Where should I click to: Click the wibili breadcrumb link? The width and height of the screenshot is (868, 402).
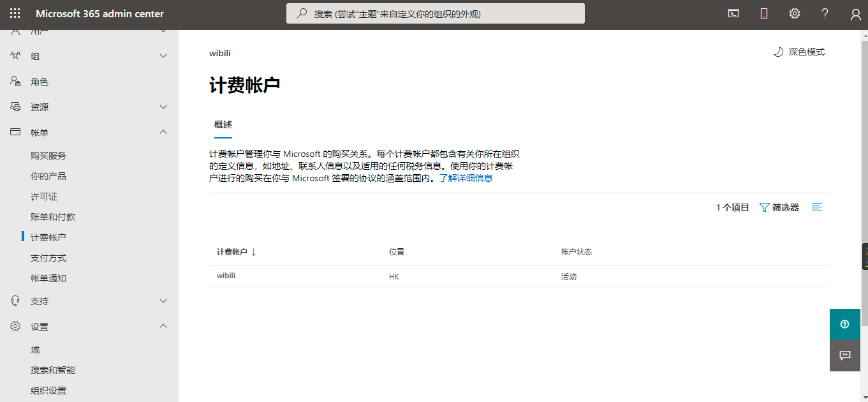point(220,53)
